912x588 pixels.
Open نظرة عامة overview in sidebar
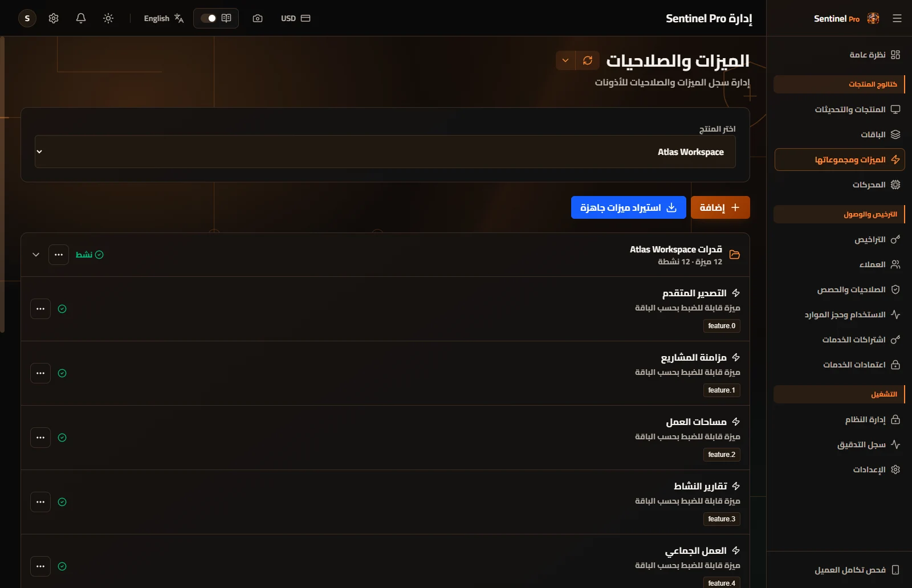pos(839,55)
